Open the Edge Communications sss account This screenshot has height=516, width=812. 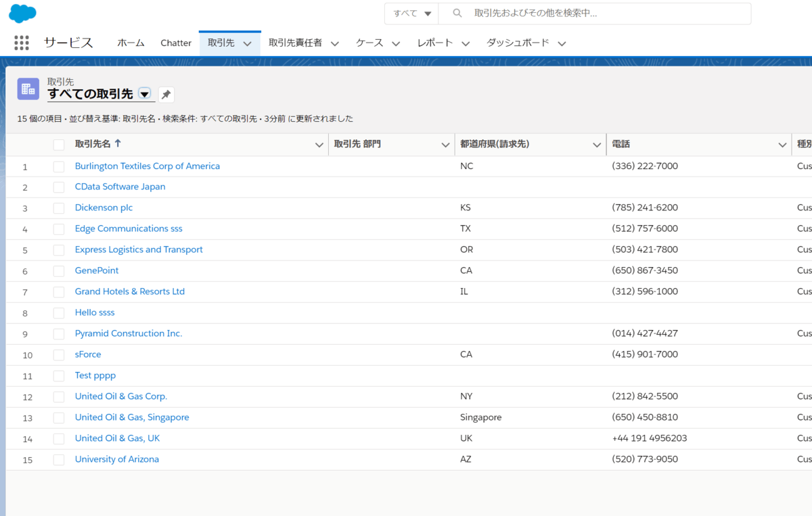129,229
